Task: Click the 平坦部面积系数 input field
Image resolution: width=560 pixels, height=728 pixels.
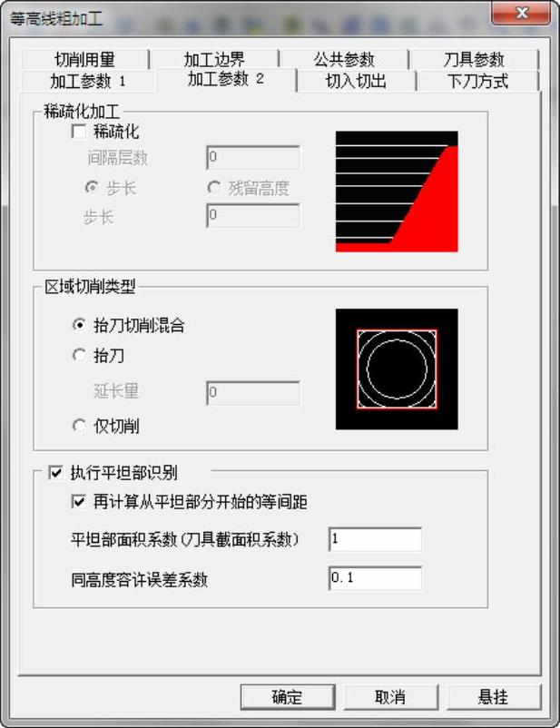Action: [x=375, y=539]
